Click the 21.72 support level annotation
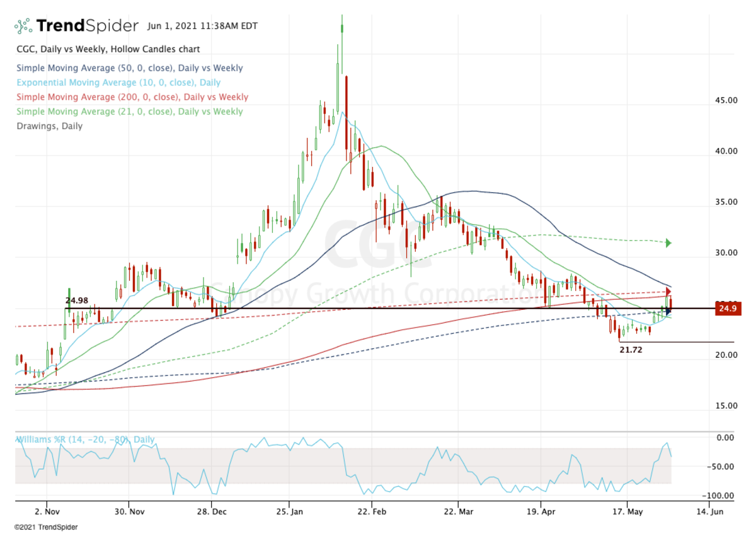Viewport: 756px width, 534px height. tap(631, 349)
